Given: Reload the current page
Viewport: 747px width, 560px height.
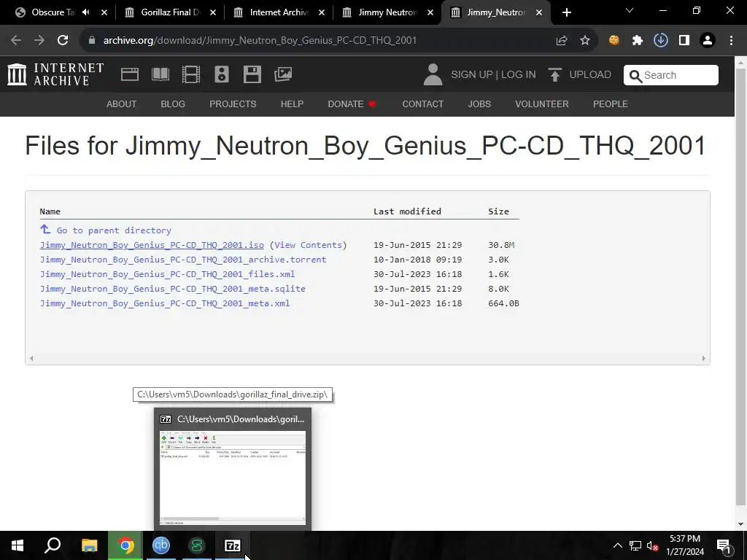Looking at the screenshot, I should [63, 41].
